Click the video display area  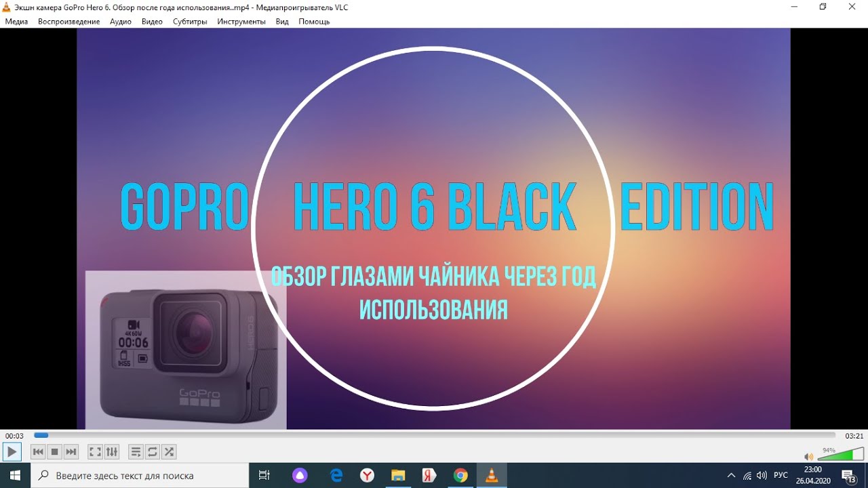(433, 228)
